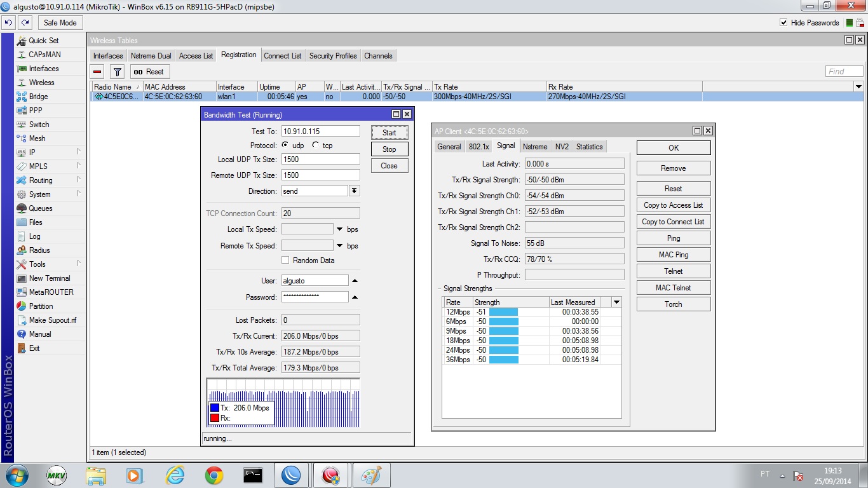This screenshot has width=868, height=488.
Task: Click the undo arrow icon in WinBox toolbar
Action: click(x=8, y=22)
